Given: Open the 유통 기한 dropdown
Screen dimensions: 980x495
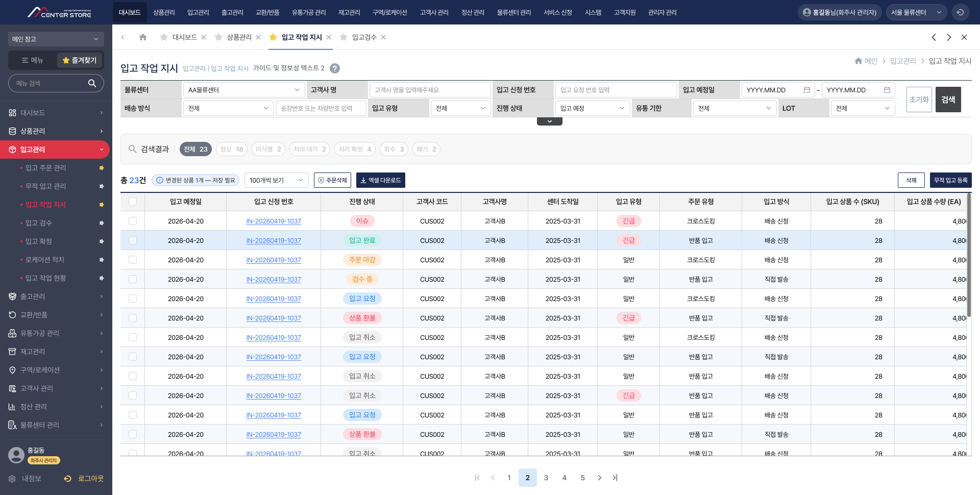Looking at the screenshot, I should [x=734, y=108].
